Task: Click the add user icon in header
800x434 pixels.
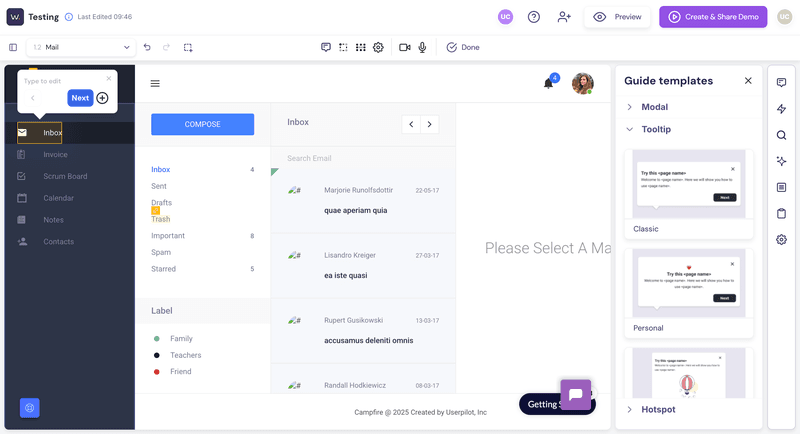Action: (x=564, y=17)
